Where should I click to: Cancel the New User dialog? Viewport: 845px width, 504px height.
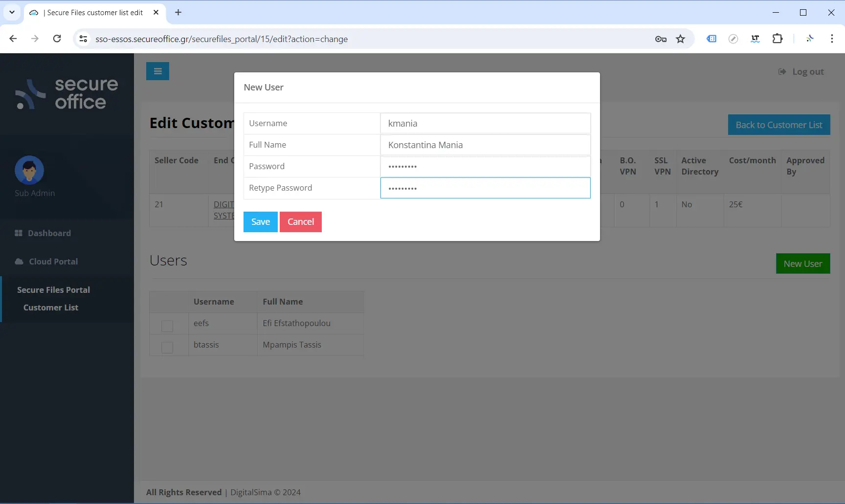301,222
